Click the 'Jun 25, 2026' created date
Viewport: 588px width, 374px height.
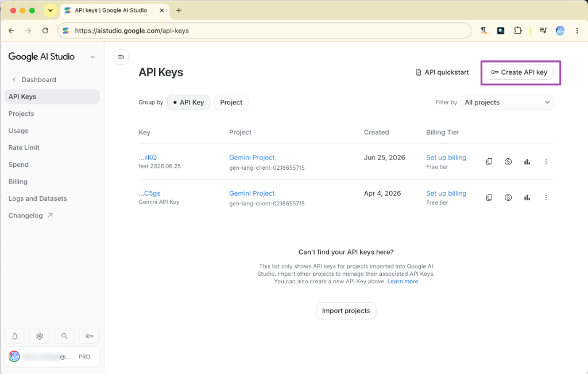pos(384,157)
